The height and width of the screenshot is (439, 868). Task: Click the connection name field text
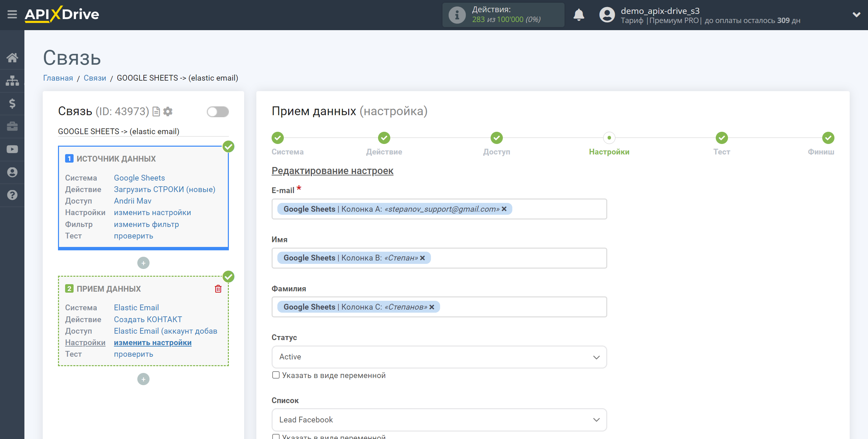119,131
